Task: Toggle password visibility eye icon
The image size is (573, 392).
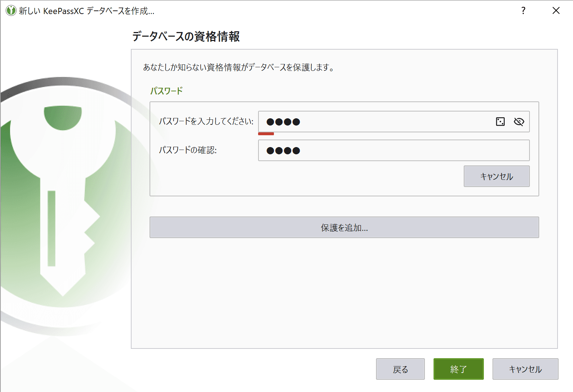Action: pos(519,122)
